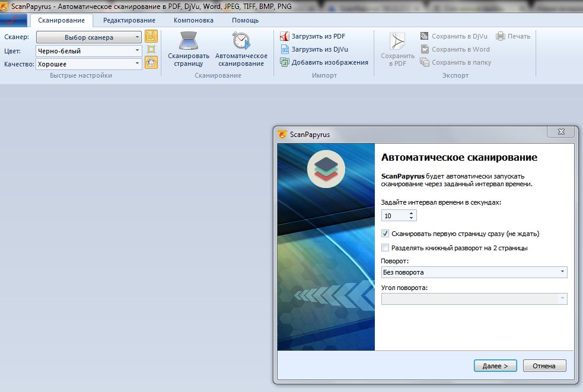The width and height of the screenshot is (583, 392).
Task: Click the 'Автоматическое сканирование' dialog heading
Action: point(459,157)
